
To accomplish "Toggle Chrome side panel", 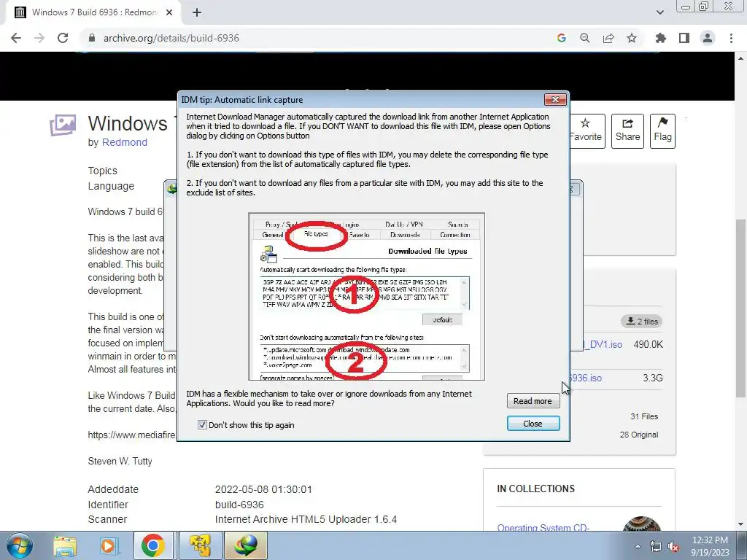I will click(684, 38).
